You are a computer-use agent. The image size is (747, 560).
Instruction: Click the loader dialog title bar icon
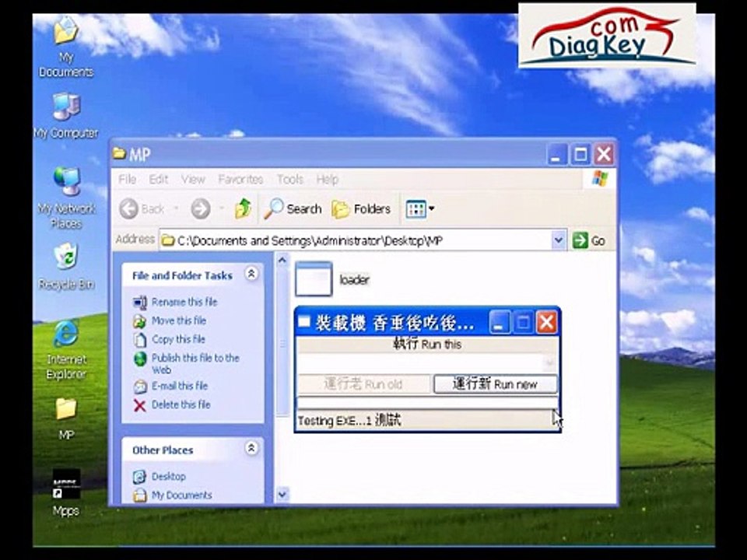(304, 322)
